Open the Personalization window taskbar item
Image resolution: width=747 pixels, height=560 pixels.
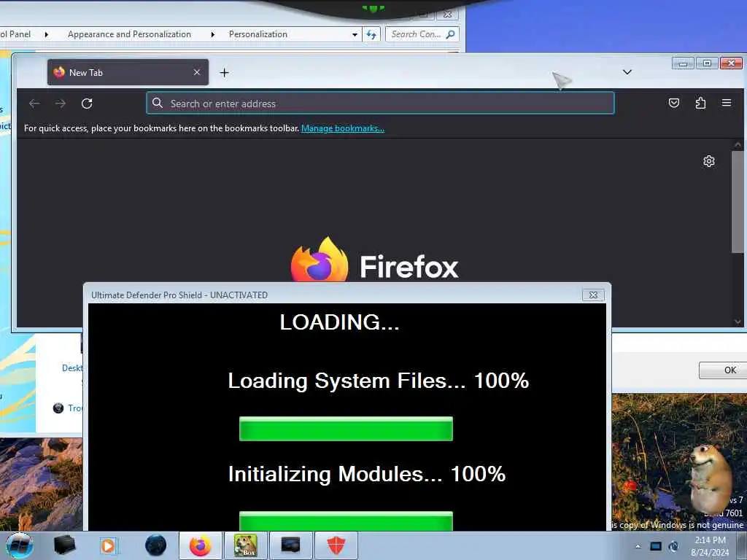290,545
